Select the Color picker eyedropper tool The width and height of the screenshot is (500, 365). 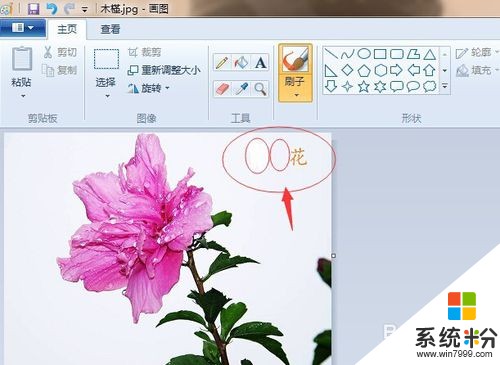tap(241, 89)
